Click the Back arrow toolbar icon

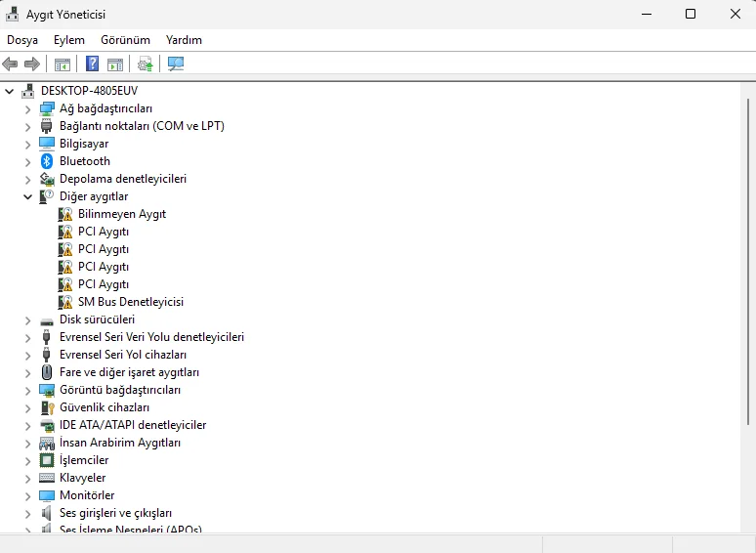click(x=10, y=64)
